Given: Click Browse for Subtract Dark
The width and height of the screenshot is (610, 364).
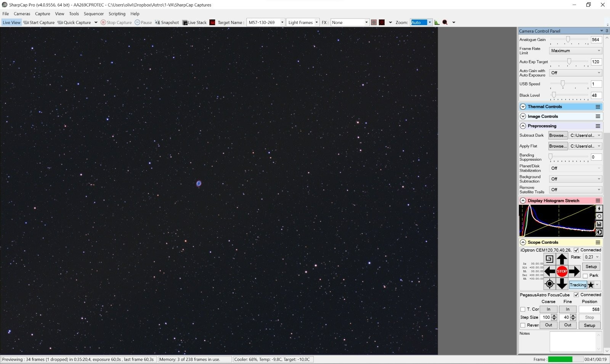Looking at the screenshot, I should click(558, 136).
